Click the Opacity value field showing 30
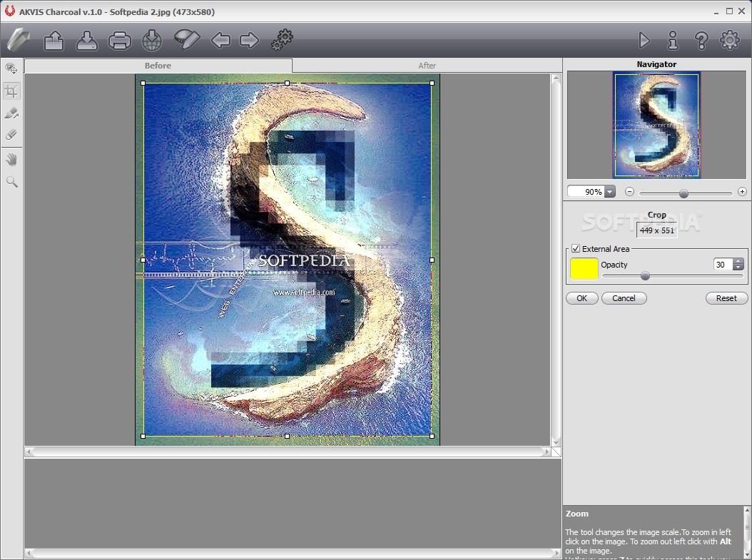Image resolution: width=752 pixels, height=560 pixels. tap(723, 265)
